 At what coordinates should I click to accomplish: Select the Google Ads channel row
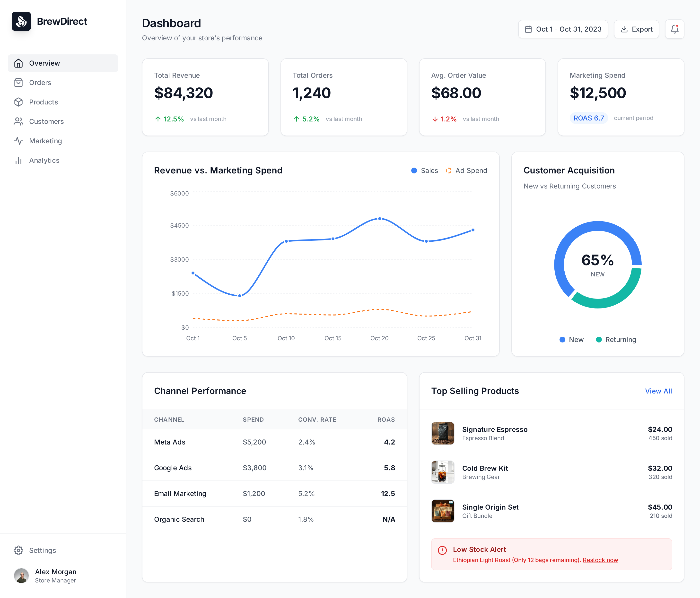[274, 468]
